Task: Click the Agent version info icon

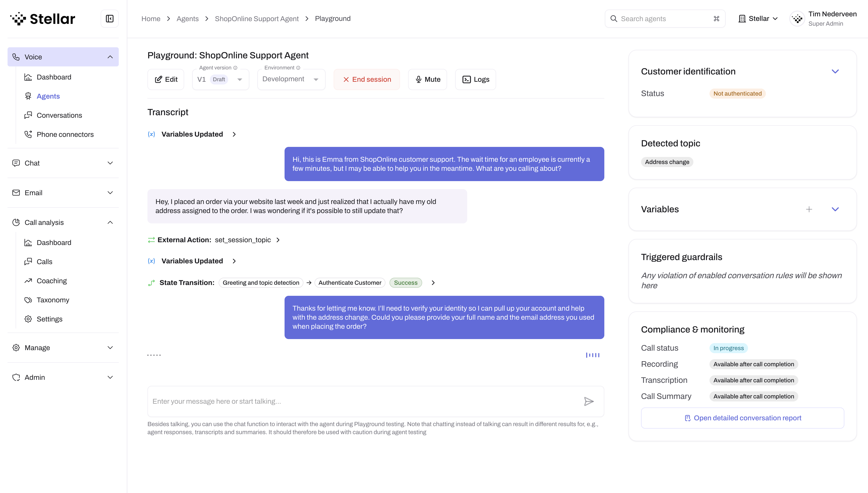Action: (235, 68)
